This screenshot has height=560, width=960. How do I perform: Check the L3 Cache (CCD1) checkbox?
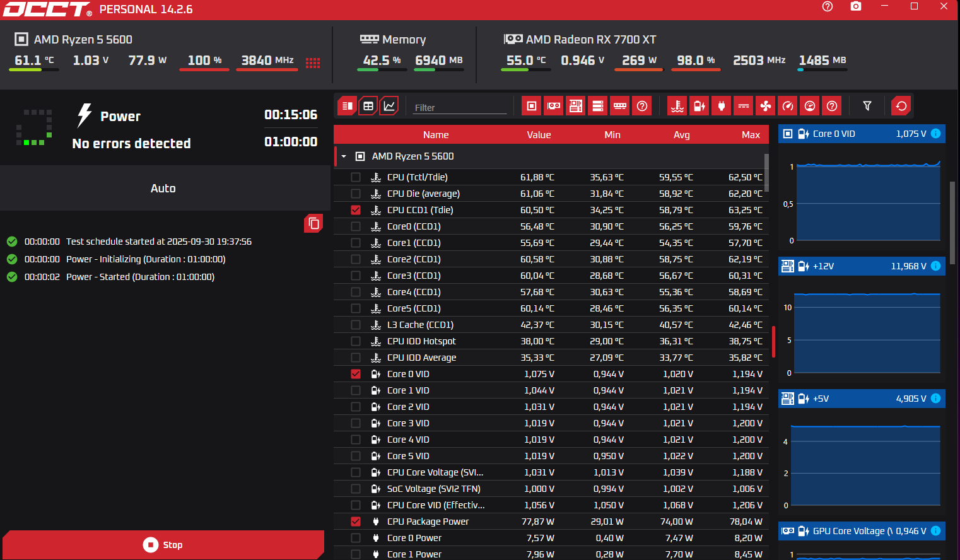(x=356, y=325)
